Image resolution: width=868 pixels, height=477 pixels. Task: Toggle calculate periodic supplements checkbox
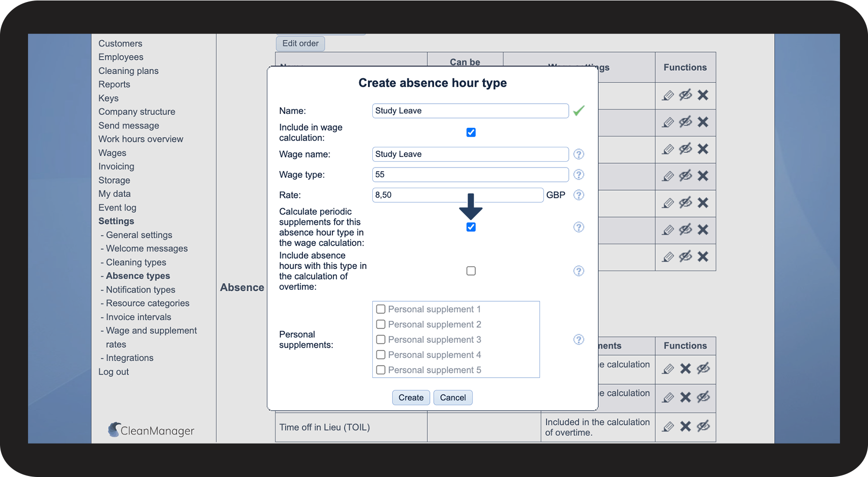coord(471,227)
